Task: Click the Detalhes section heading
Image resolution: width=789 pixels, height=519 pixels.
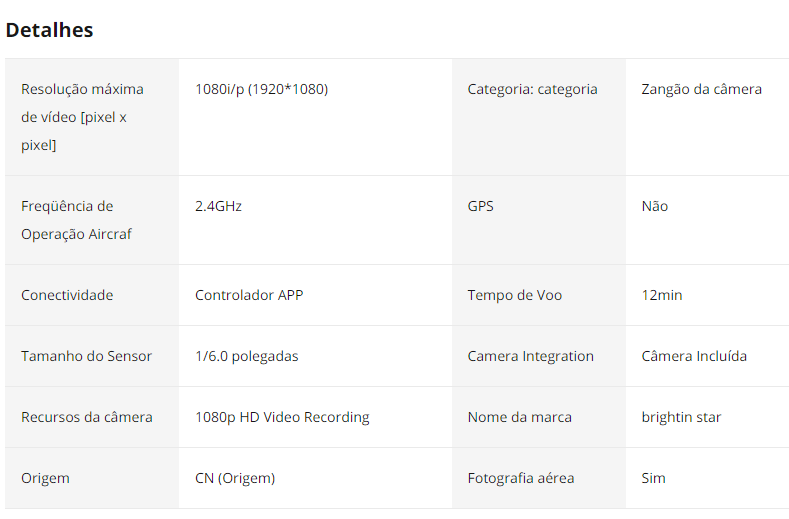Action: click(x=49, y=30)
